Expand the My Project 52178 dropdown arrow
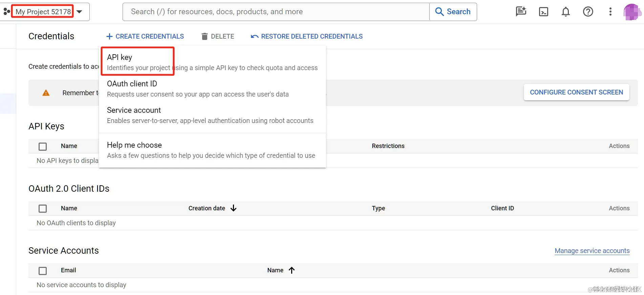This screenshot has height=295, width=644. pos(79,12)
